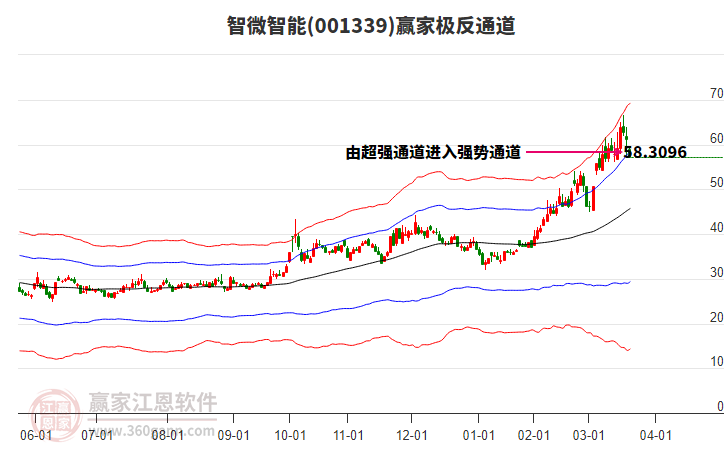The image size is (726, 450).
Task: Click the x-axis date 04-01
Action: (x=656, y=436)
